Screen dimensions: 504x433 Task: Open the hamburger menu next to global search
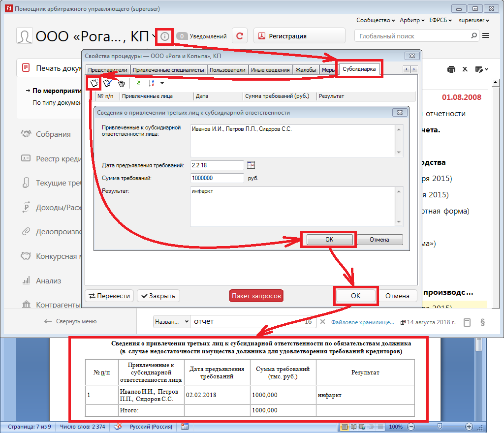point(486,36)
